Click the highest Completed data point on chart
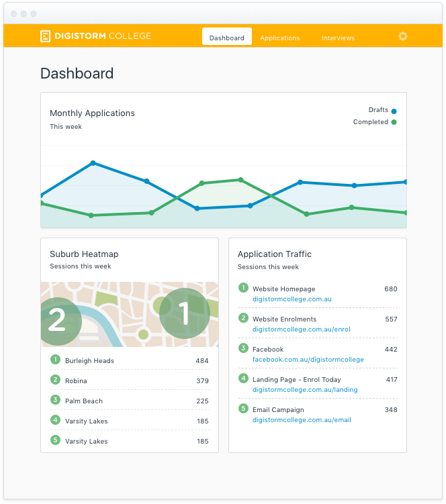Viewport: 446px width, 504px height. [240, 180]
